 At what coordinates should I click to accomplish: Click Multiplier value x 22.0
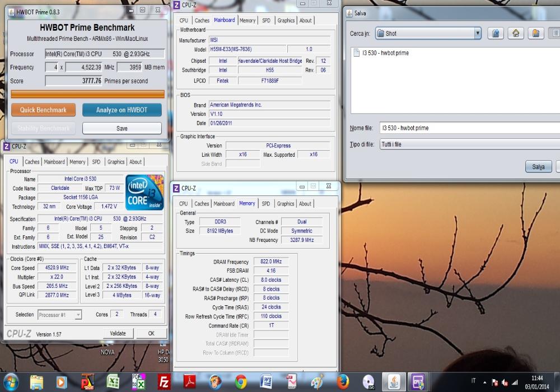[x=57, y=277]
